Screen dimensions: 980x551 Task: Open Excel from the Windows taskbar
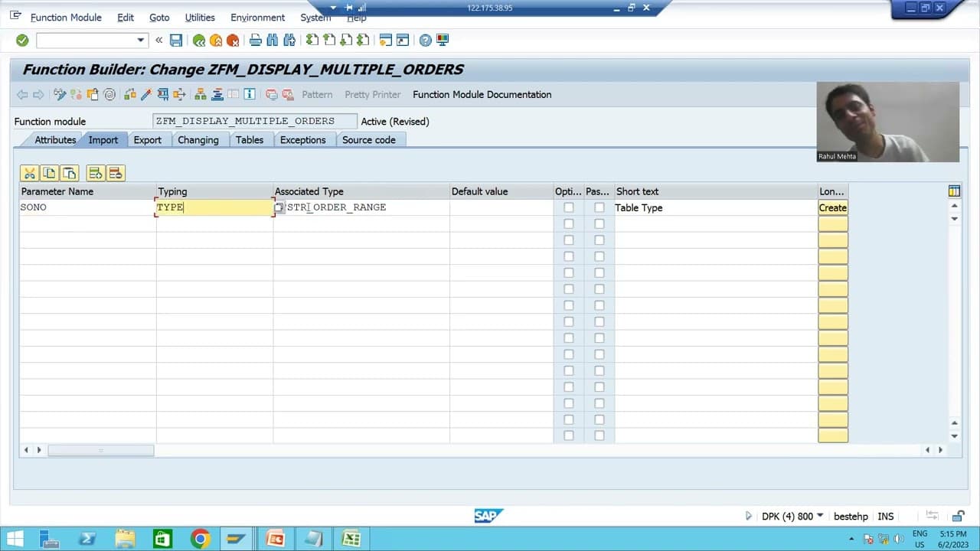351,538
